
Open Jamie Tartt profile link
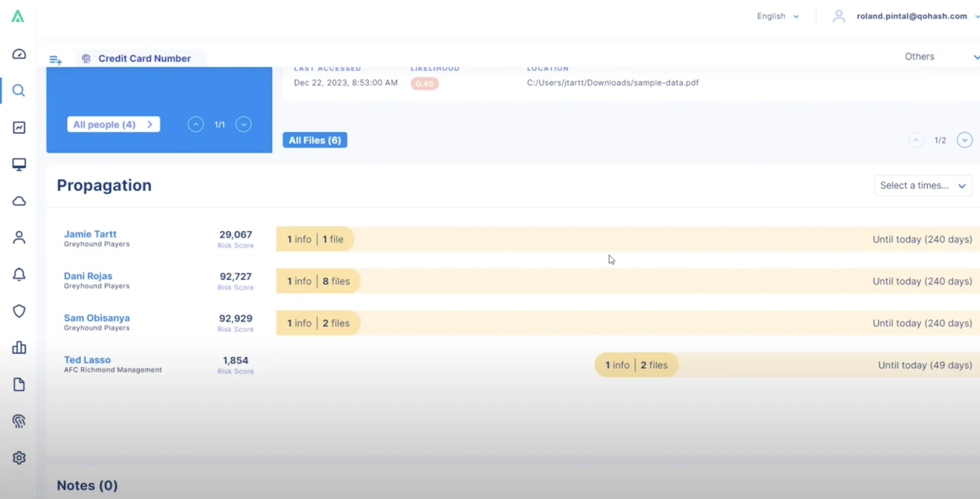(x=90, y=234)
